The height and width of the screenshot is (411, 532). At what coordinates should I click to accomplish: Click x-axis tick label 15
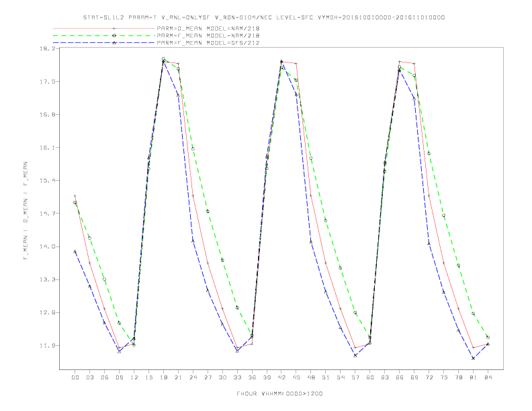pyautogui.click(x=149, y=377)
